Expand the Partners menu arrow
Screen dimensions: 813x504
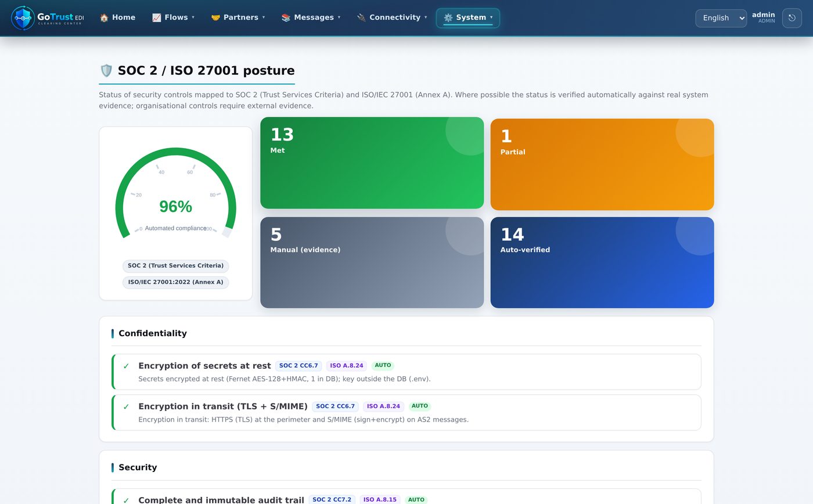264,17
